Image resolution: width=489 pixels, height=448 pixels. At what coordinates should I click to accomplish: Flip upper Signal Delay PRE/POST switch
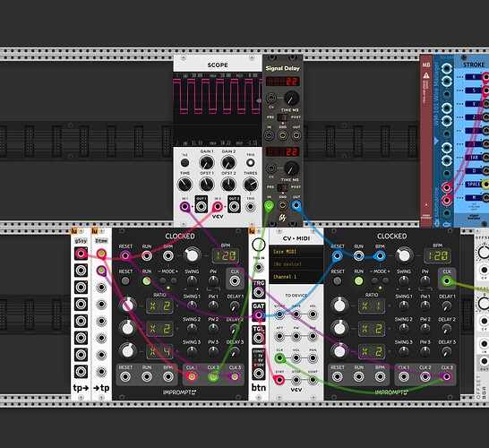(x=283, y=117)
